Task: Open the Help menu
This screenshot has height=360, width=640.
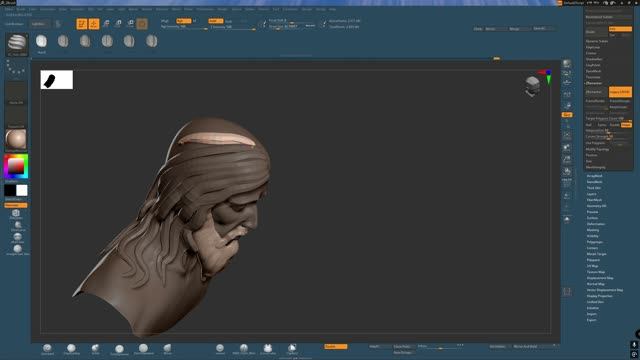Action: coord(333,9)
